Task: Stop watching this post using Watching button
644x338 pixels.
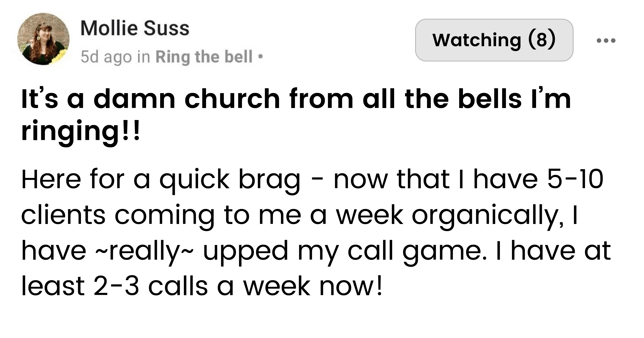Action: pos(494,40)
